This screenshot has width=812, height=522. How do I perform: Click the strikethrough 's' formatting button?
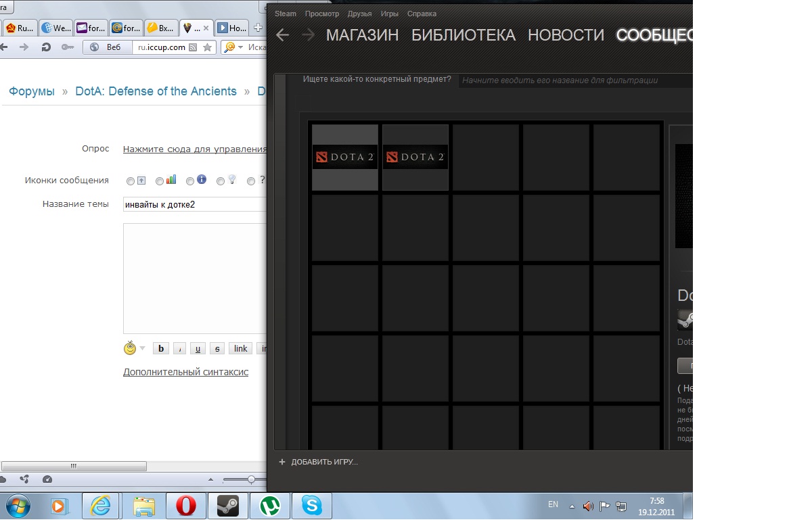(x=217, y=349)
